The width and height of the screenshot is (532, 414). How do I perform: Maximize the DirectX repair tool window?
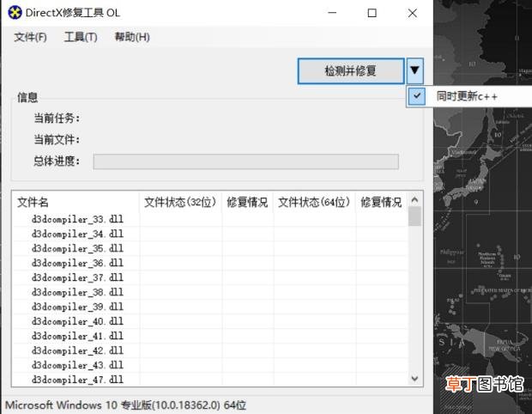(x=372, y=13)
